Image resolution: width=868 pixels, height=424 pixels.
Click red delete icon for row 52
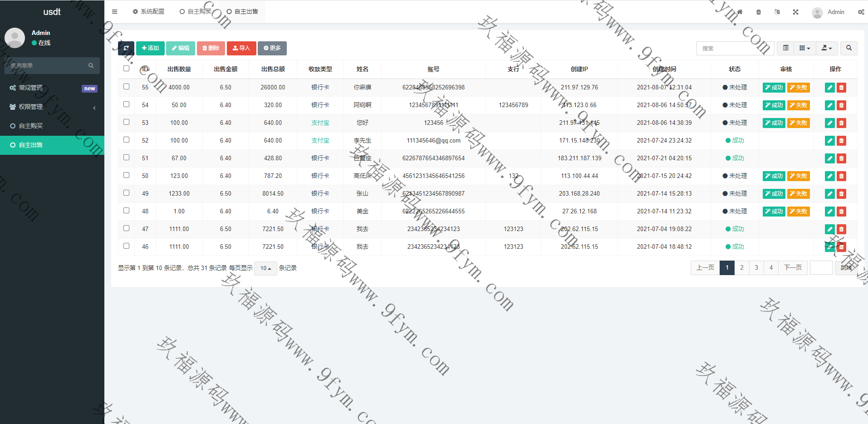click(841, 141)
